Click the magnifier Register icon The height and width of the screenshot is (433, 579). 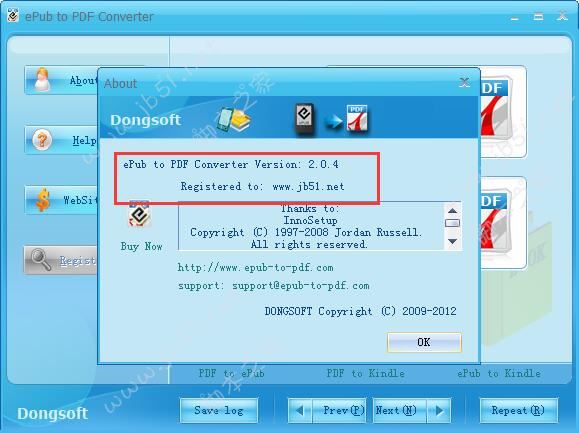point(41,260)
